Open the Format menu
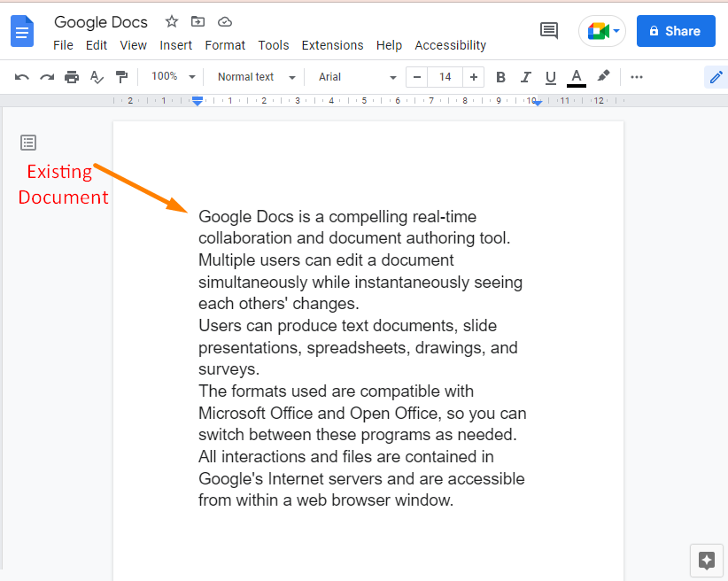The width and height of the screenshot is (728, 581). point(225,45)
